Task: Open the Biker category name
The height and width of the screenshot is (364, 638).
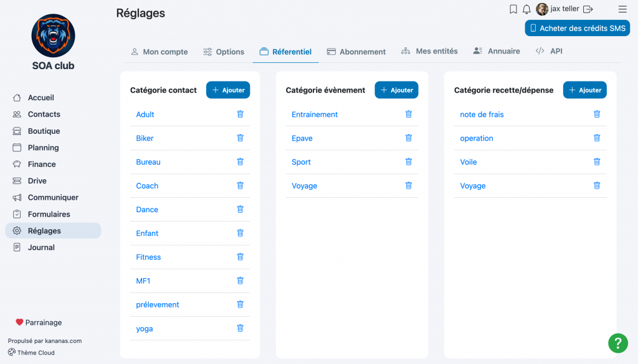Action: pos(145,138)
